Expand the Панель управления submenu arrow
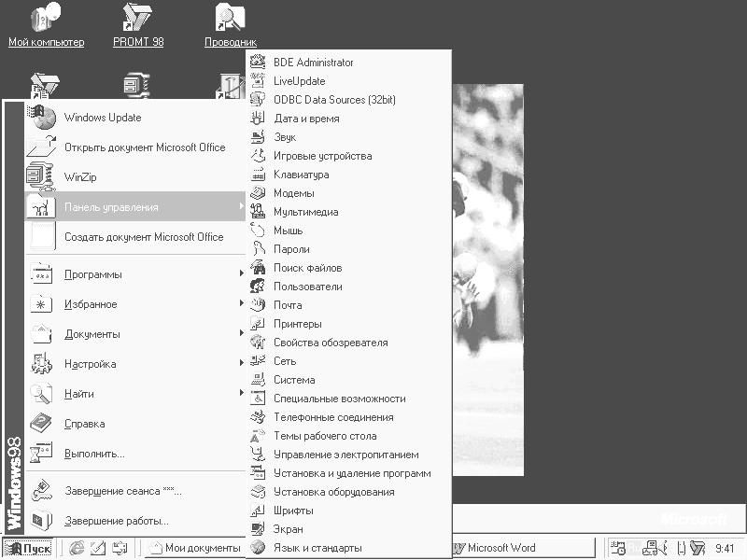The image size is (747, 560). [x=241, y=206]
